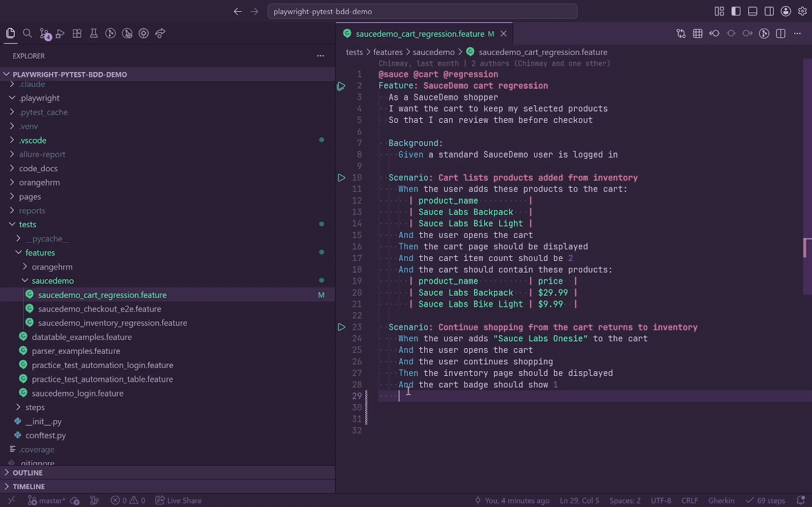The width and height of the screenshot is (812, 507).
Task: Click the command center search field
Action: click(422, 11)
